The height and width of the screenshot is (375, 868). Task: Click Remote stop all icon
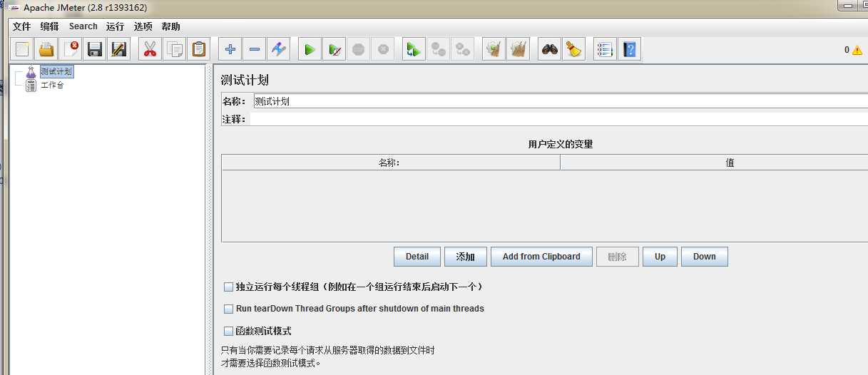click(438, 49)
